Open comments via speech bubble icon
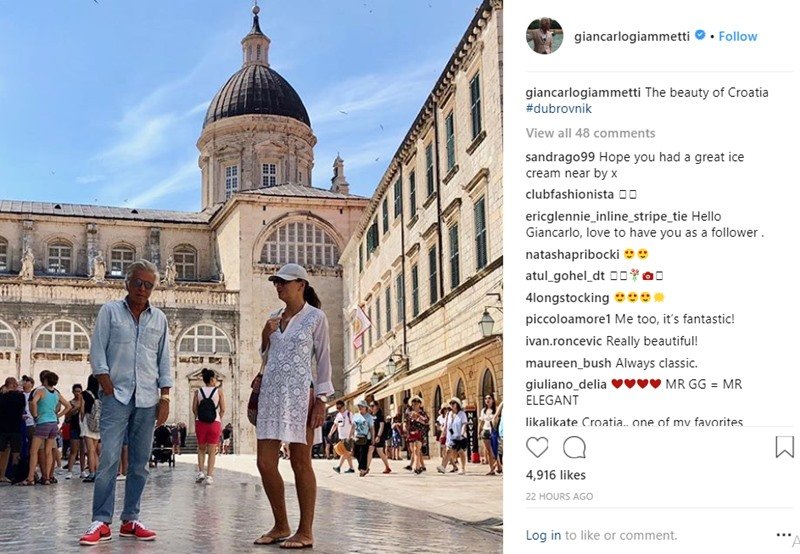Image resolution: width=800 pixels, height=554 pixels. 574,447
